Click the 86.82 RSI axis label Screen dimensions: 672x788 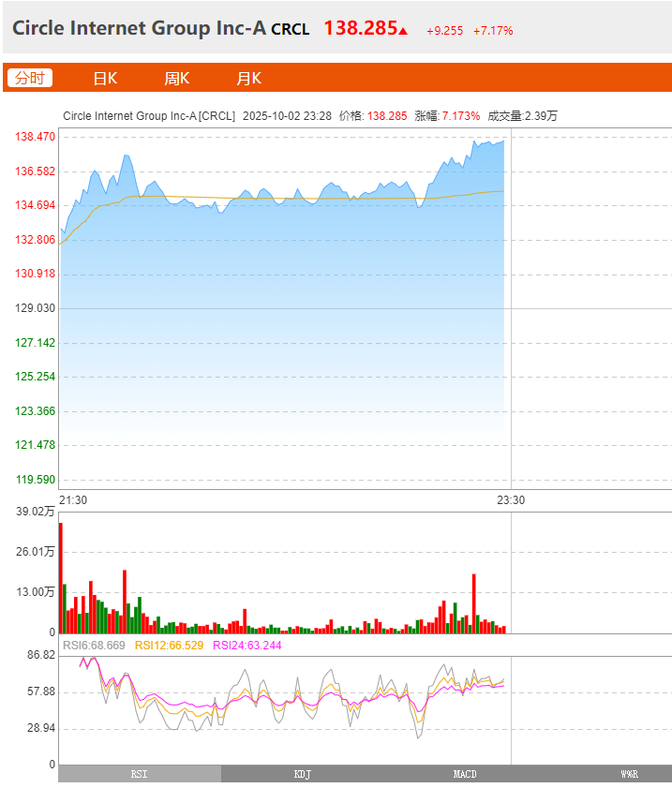[x=41, y=655]
